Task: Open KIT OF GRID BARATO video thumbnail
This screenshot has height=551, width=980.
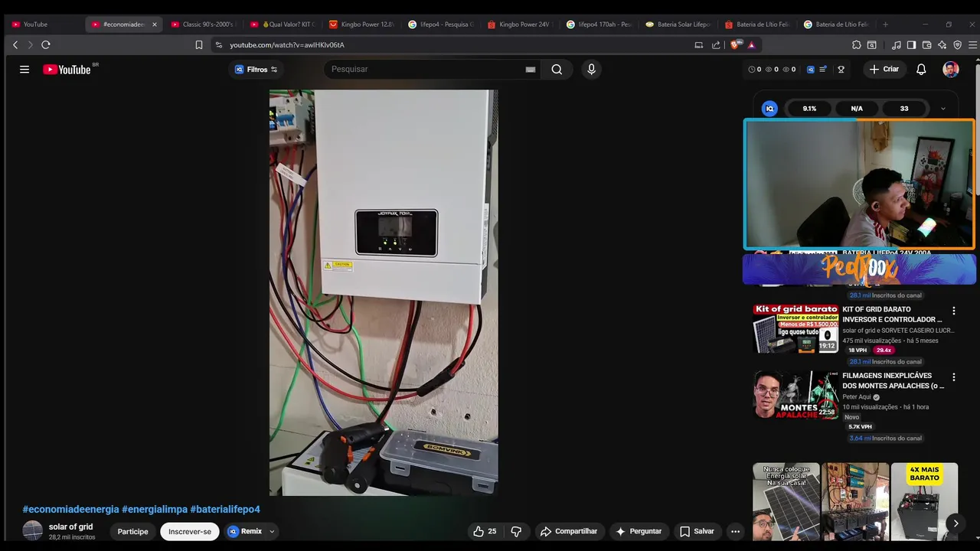Action: (x=795, y=328)
